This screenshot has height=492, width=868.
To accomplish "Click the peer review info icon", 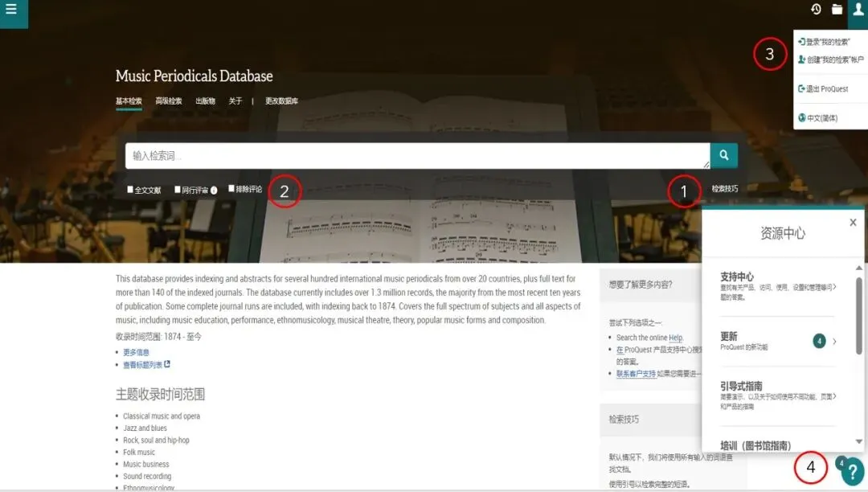I will (214, 191).
